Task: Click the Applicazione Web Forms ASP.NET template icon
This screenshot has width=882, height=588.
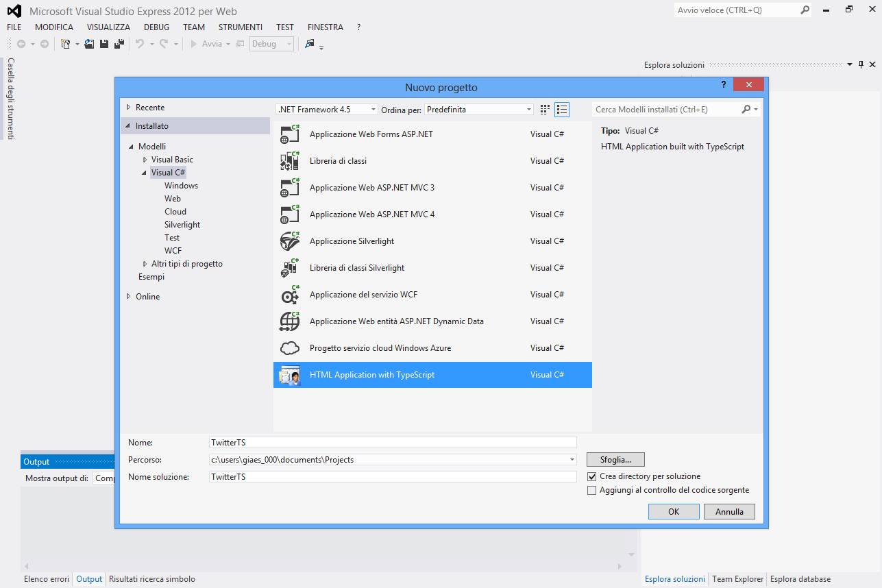Action: tap(290, 134)
